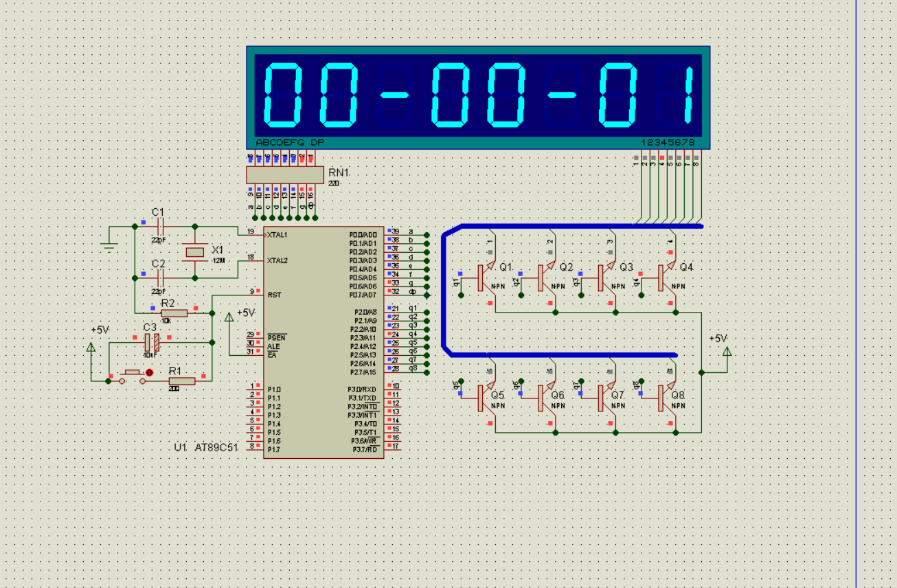
Task: Select the Q7 NPN transistor symbol
Action: coord(607,398)
